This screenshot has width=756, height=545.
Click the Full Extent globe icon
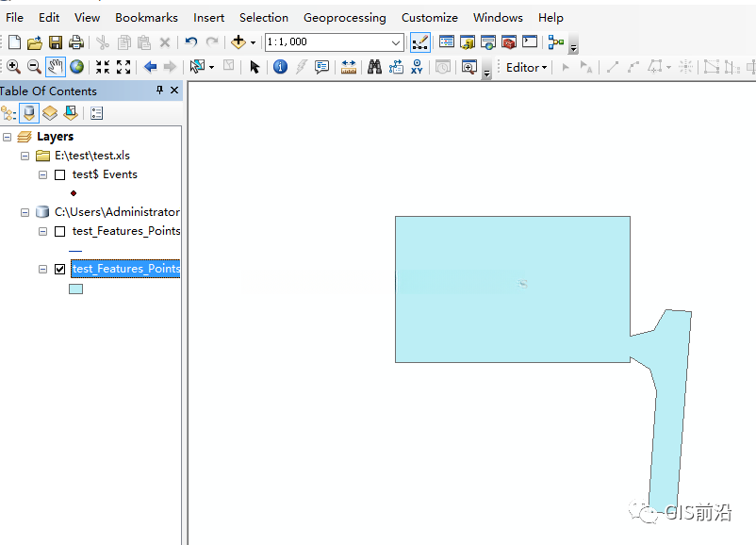click(76, 67)
